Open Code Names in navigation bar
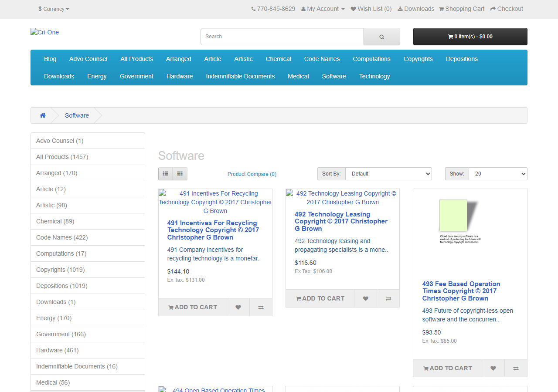558x392 pixels. [322, 59]
